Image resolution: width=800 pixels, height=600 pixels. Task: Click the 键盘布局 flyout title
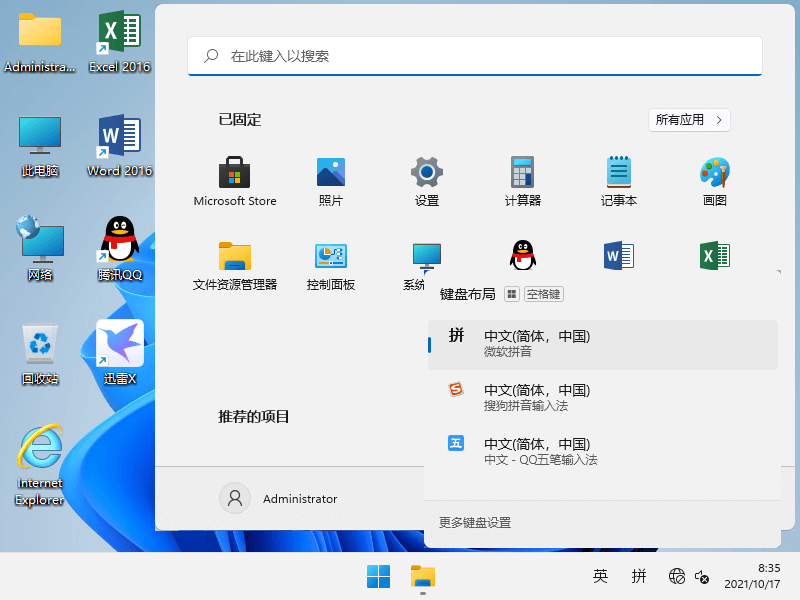coord(467,294)
